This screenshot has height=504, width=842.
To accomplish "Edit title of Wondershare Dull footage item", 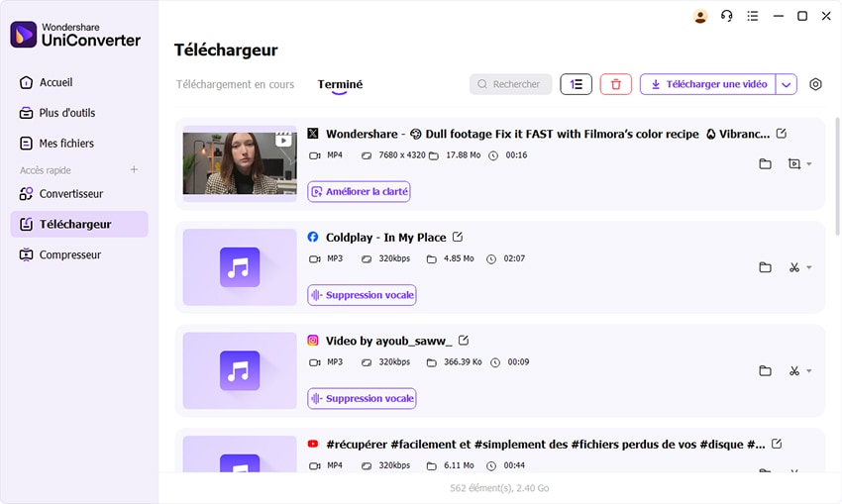I will (782, 133).
